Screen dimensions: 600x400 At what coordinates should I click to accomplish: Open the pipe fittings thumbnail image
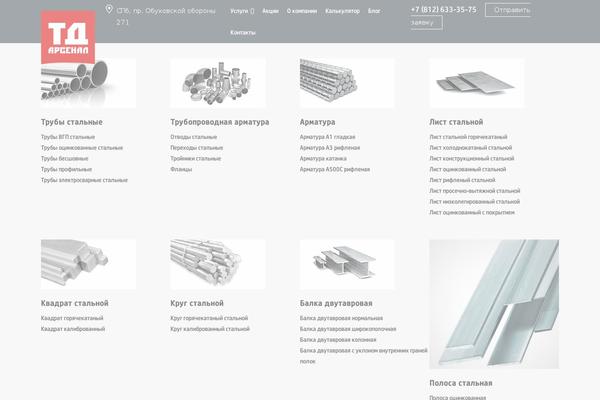[218, 83]
